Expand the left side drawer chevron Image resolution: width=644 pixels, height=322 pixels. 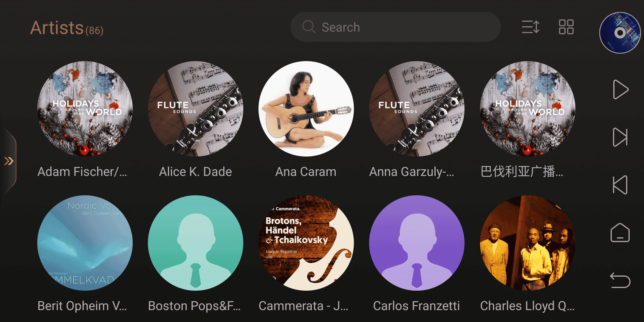(x=8, y=161)
